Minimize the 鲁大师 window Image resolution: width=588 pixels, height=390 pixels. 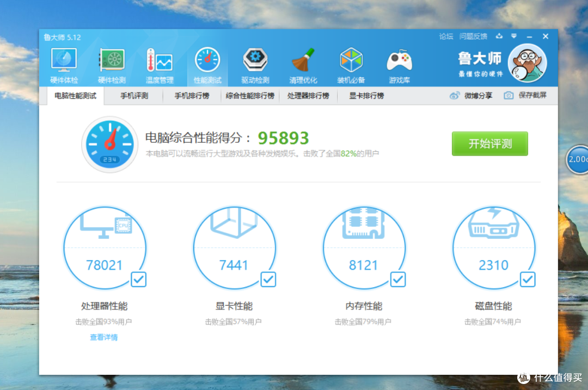[x=530, y=36]
